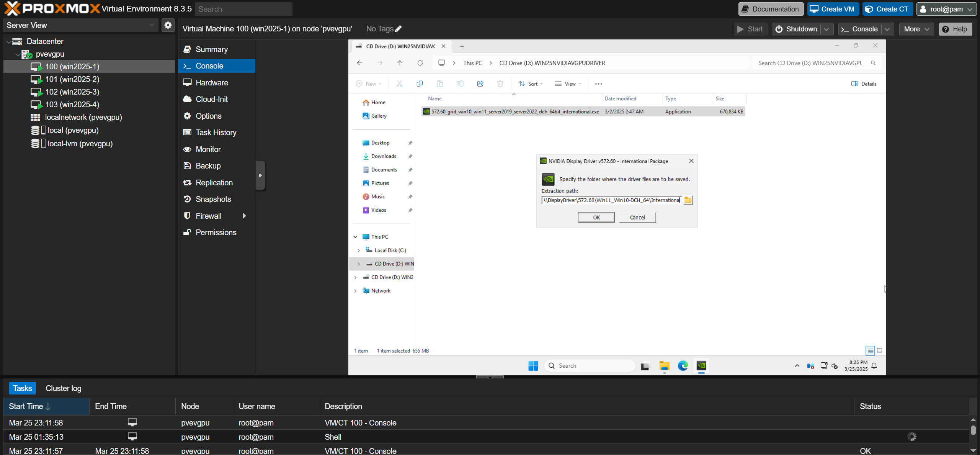Click the Delete trash icon in Explorer
Viewport: 980px width, 455px height.
coord(500,84)
